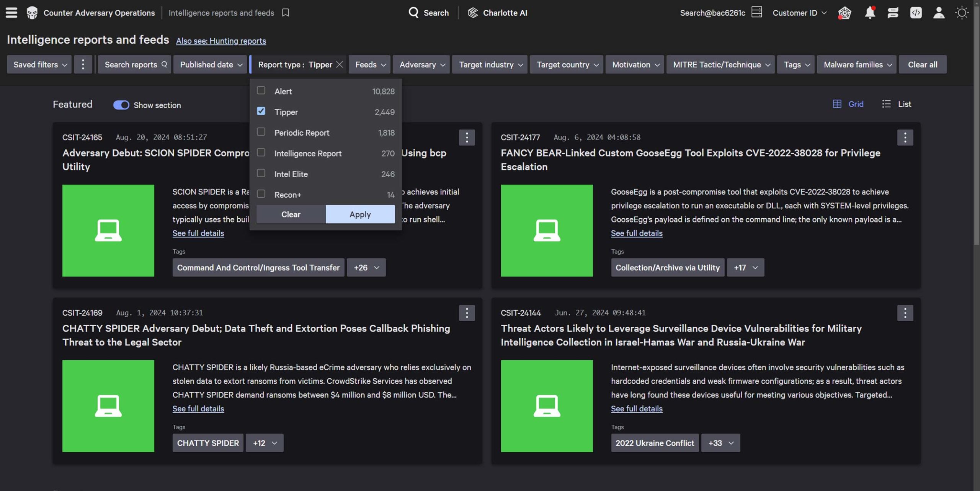Open Charlotte AI assistant
This screenshot has width=980, height=491.
(x=497, y=13)
